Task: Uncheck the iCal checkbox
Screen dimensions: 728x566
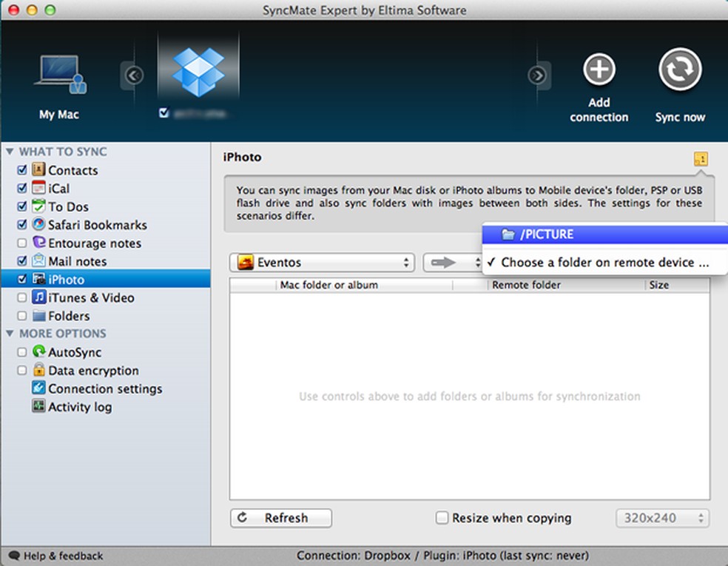Action: coord(21,188)
